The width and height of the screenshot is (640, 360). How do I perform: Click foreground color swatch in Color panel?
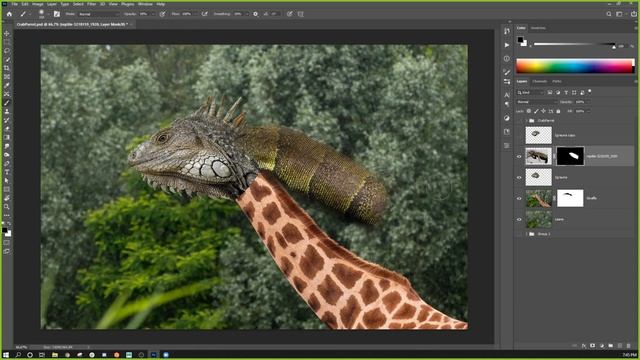click(x=520, y=40)
